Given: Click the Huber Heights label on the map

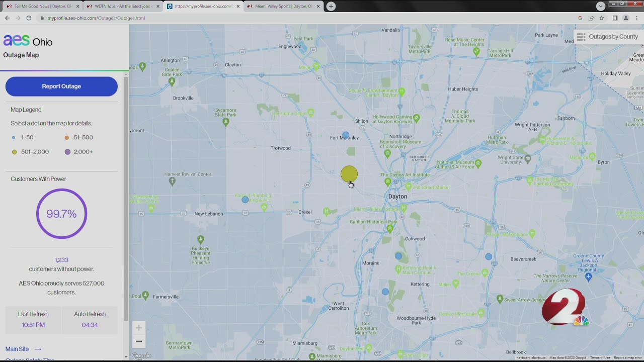Looking at the screenshot, I should pos(463,89).
